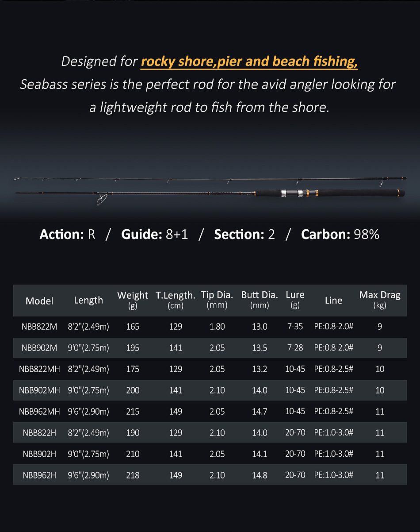Click the underlined rocky shore, pier and beach text
Viewport: 420px width, 532px height.
(249, 62)
